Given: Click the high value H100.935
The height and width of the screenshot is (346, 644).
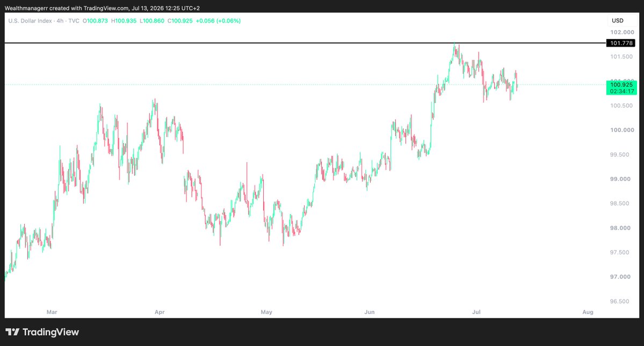Looking at the screenshot, I should click(x=124, y=20).
